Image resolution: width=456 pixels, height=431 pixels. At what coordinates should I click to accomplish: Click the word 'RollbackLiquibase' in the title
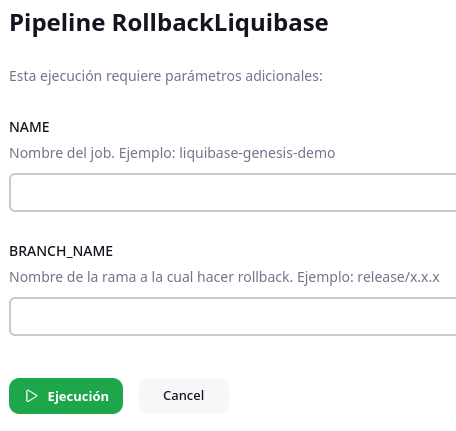point(220,23)
